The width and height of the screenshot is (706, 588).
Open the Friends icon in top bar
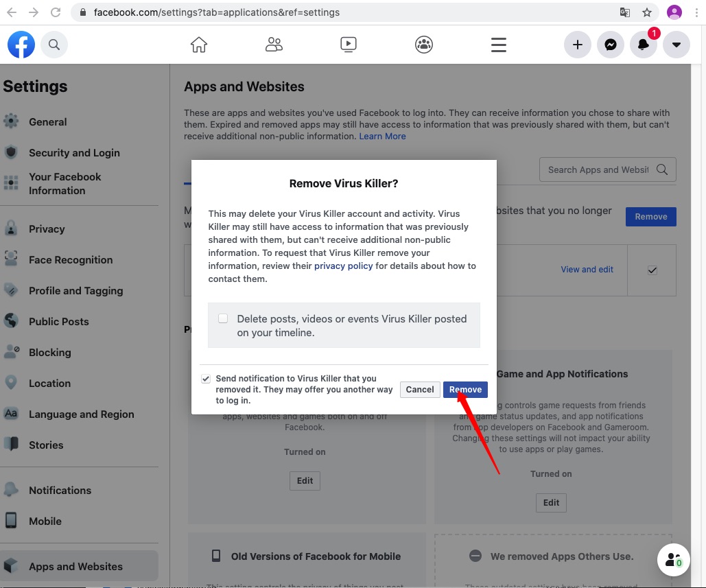pyautogui.click(x=274, y=45)
